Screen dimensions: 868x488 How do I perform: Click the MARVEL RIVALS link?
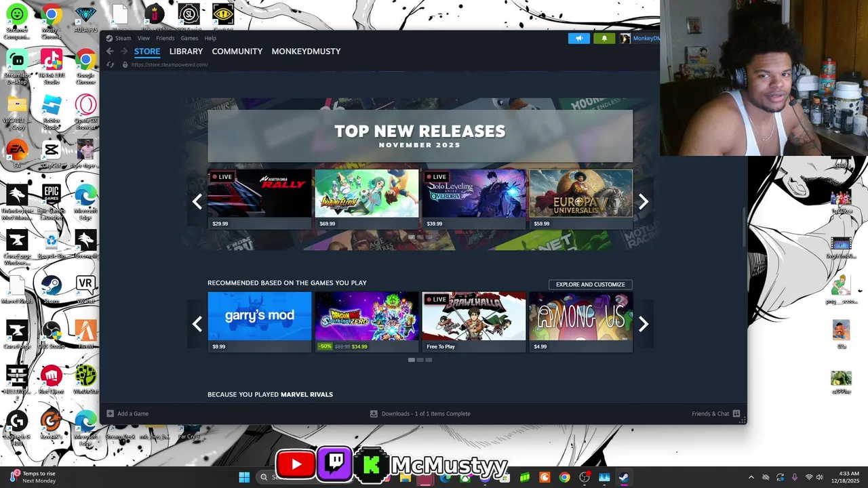307,394
